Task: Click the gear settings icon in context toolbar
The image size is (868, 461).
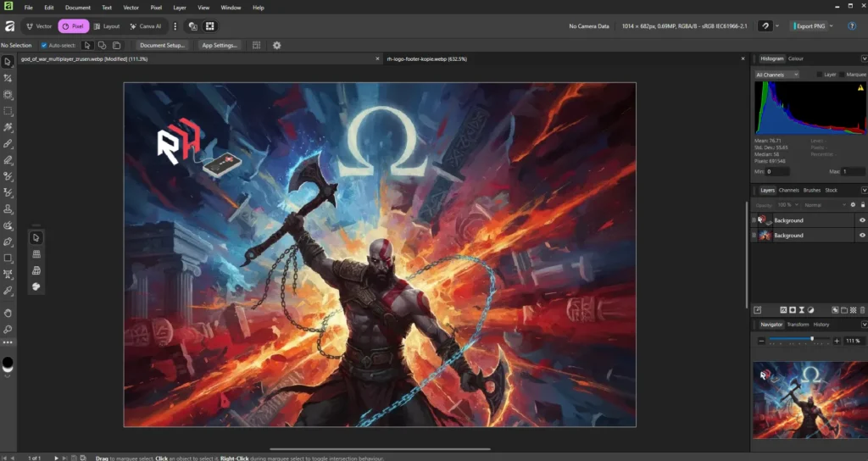Action: tap(277, 46)
